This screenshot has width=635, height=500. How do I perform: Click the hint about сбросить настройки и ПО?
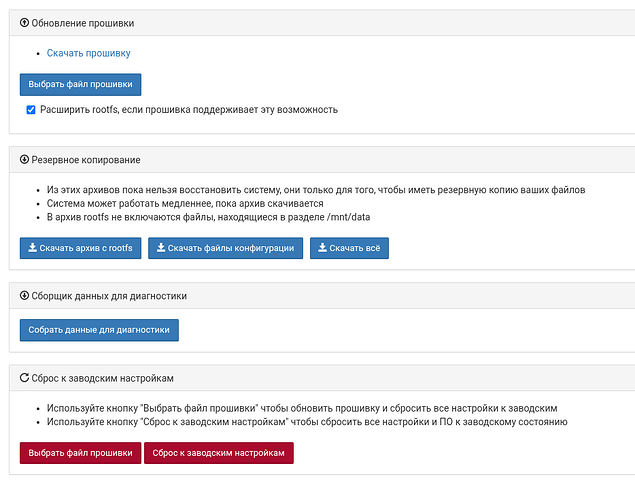tap(307, 422)
